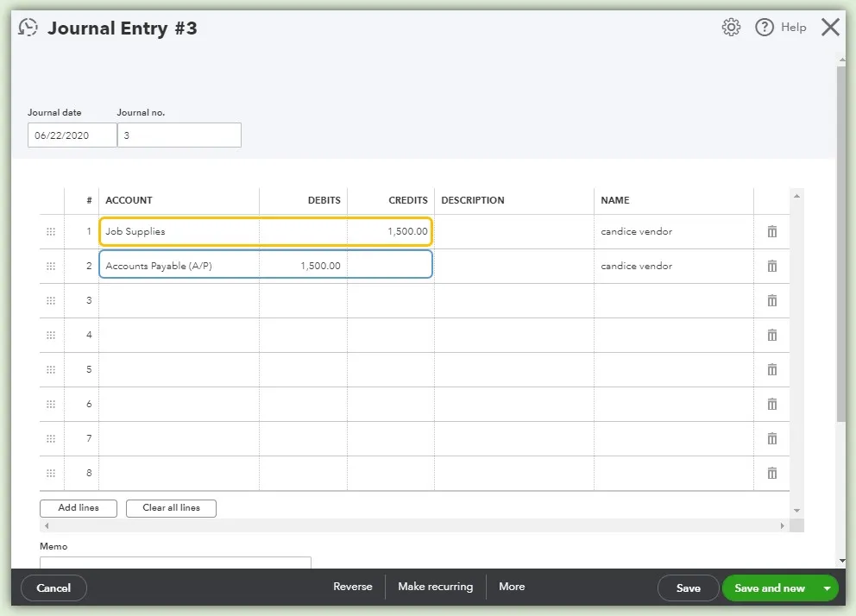Open the Job Supplies account field
Screen dimensions: 856x616
(x=173, y=231)
